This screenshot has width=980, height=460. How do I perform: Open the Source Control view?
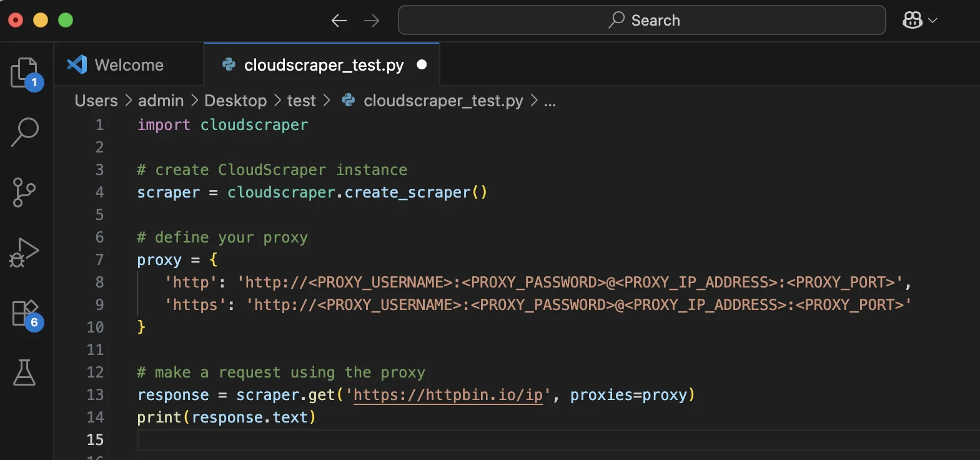click(x=24, y=192)
